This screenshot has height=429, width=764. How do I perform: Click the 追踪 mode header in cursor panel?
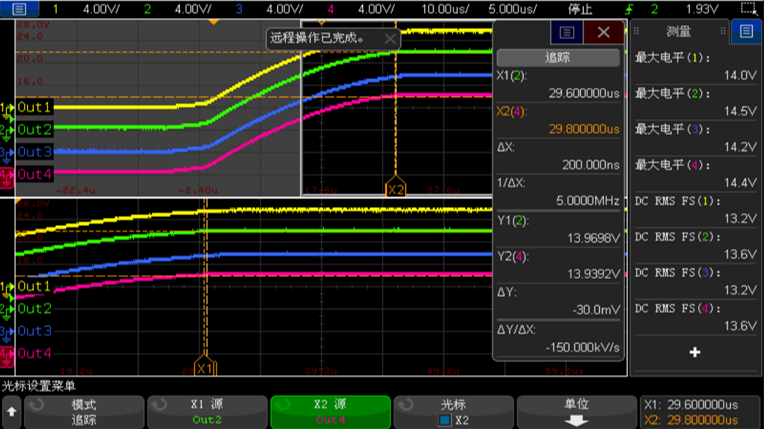coord(558,58)
